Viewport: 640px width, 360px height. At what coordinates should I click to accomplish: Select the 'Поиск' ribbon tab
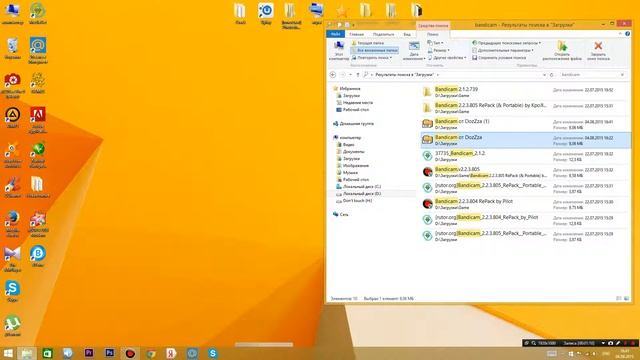click(x=433, y=34)
